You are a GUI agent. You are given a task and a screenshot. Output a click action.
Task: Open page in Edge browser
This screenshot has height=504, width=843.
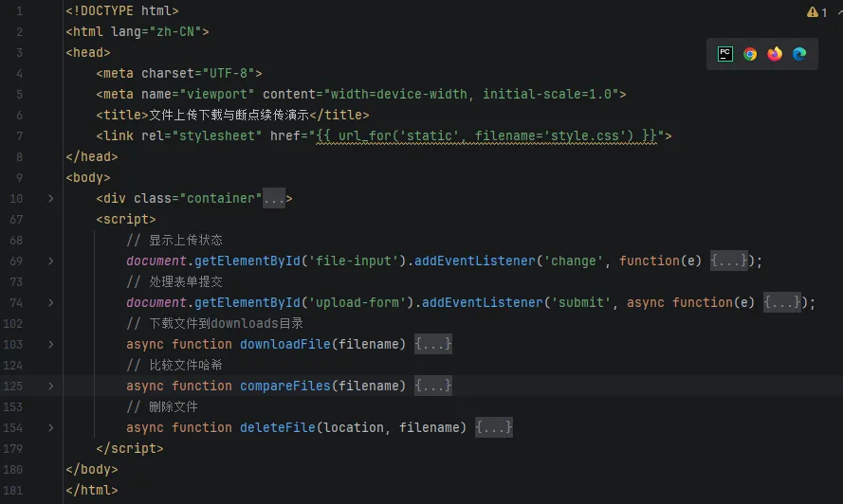pos(799,54)
